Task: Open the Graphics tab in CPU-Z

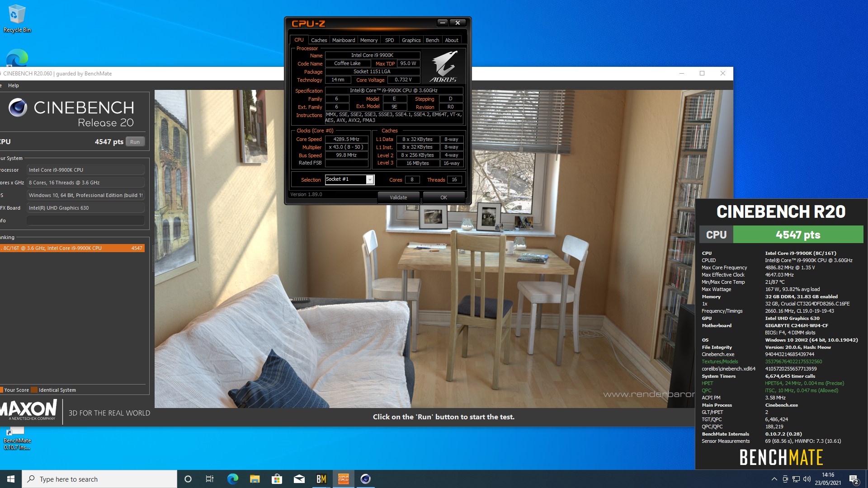Action: tap(411, 40)
